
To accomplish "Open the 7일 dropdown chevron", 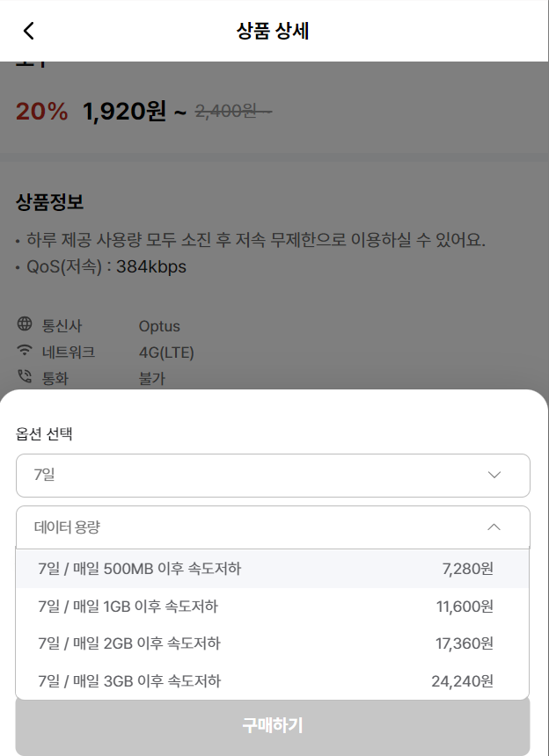I will pyautogui.click(x=494, y=475).
